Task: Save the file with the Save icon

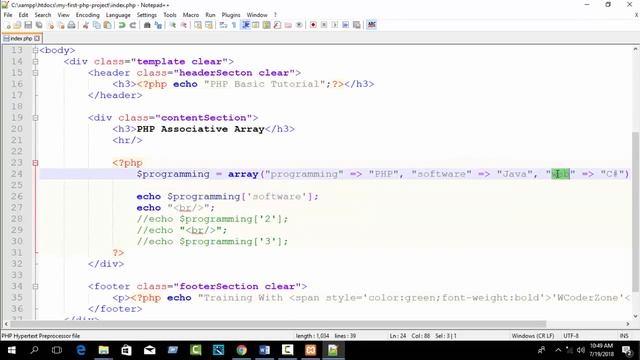Action: (28, 25)
